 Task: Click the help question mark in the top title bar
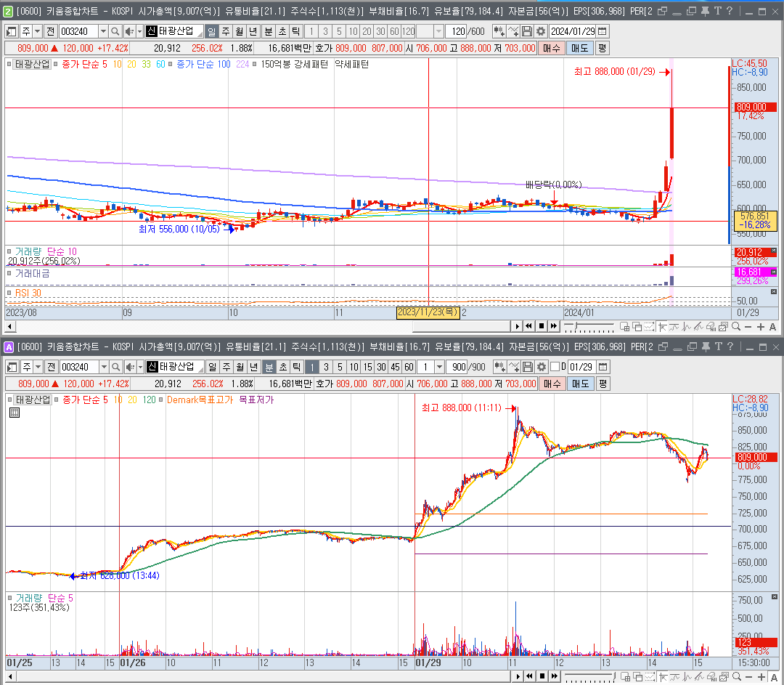(x=730, y=11)
